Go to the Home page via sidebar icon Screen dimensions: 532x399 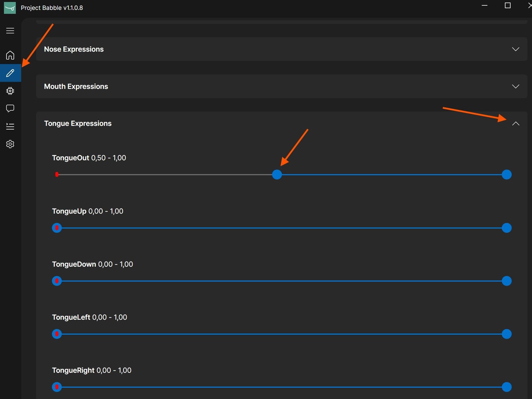click(x=10, y=55)
